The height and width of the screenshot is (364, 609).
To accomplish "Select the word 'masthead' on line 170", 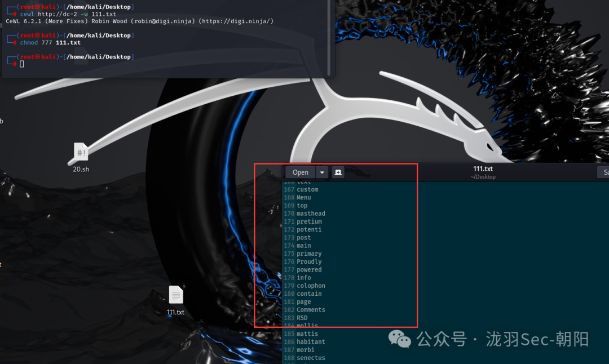I will [311, 214].
